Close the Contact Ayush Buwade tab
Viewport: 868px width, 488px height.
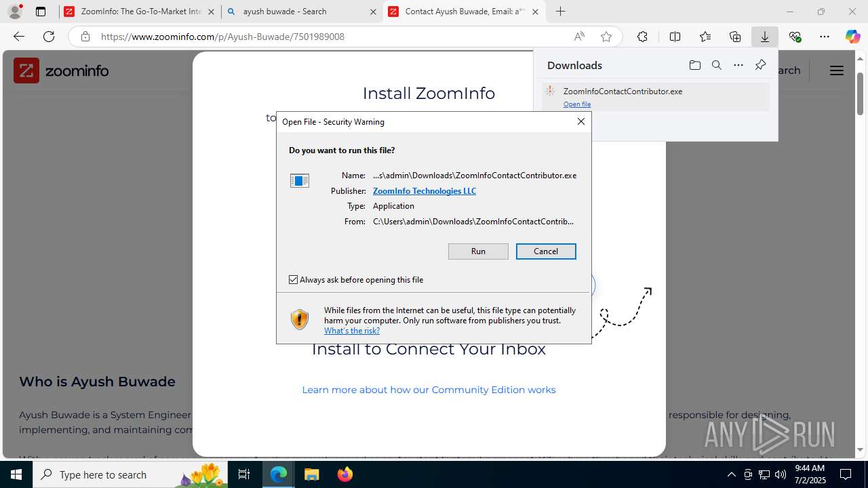tap(536, 12)
